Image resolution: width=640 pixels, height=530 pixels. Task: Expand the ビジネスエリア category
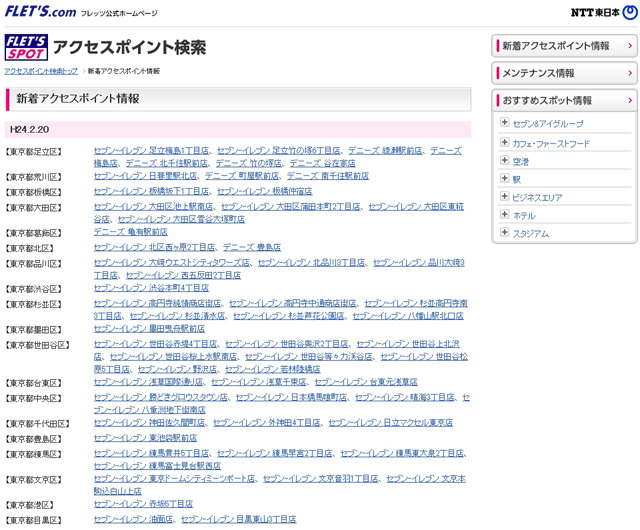[504, 196]
